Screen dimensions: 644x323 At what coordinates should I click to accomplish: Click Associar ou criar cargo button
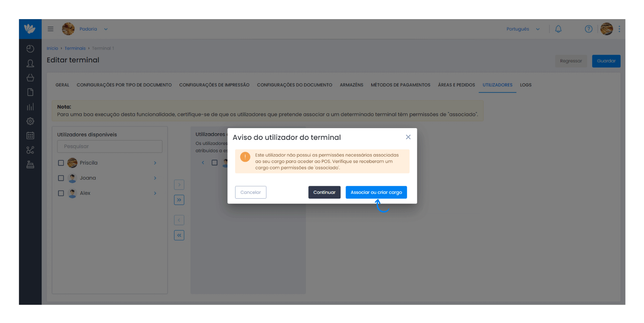point(376,192)
